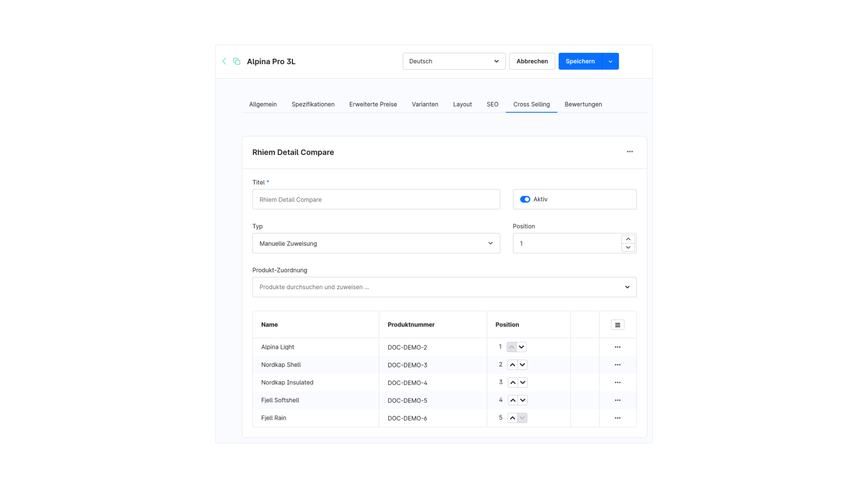Open Rhiem Detail Compare card options menu
868x488 pixels.
click(x=630, y=152)
